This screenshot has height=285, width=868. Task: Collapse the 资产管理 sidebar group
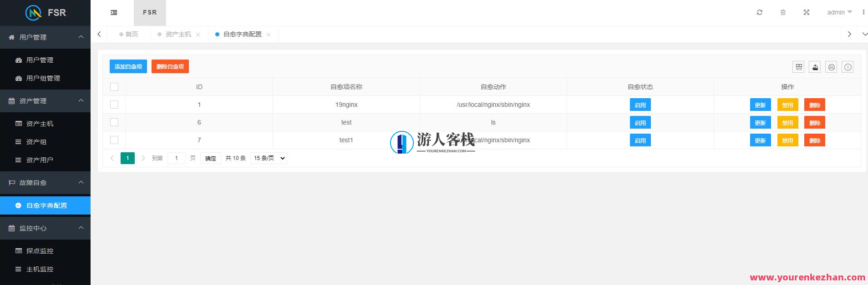click(46, 101)
